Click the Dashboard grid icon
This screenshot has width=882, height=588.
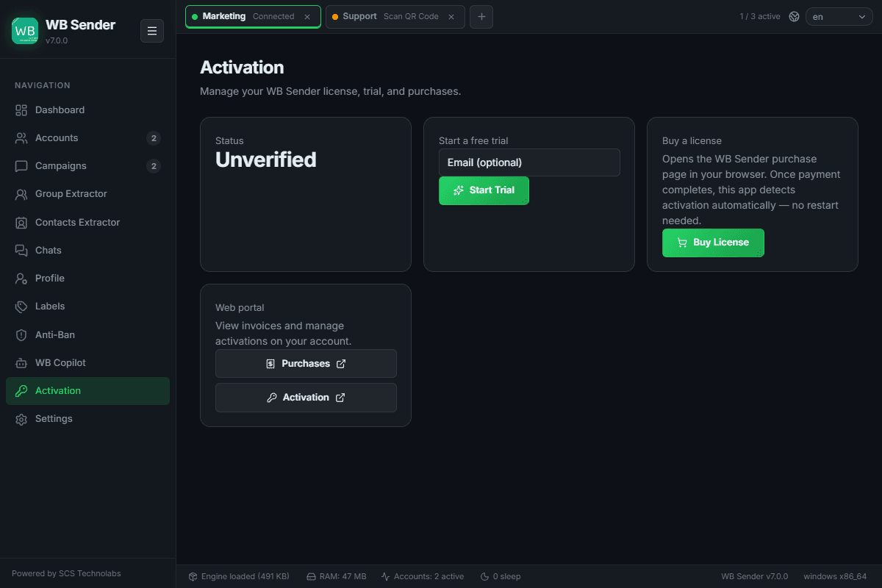pos(21,110)
